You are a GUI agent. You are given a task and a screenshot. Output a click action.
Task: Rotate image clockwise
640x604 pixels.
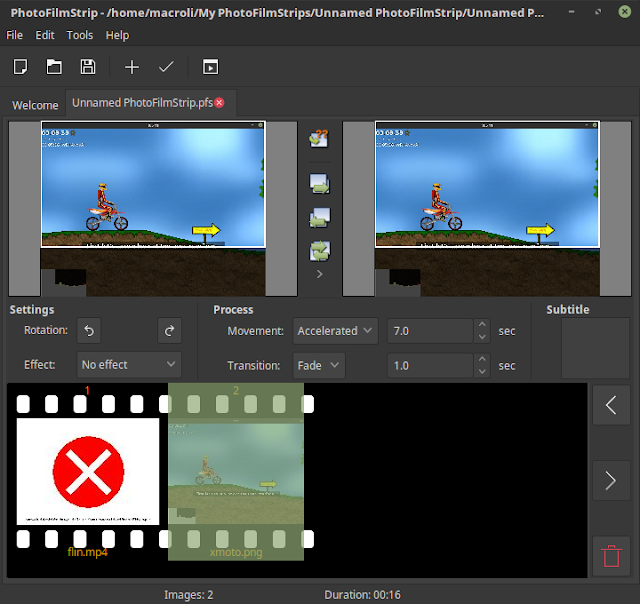click(x=169, y=331)
